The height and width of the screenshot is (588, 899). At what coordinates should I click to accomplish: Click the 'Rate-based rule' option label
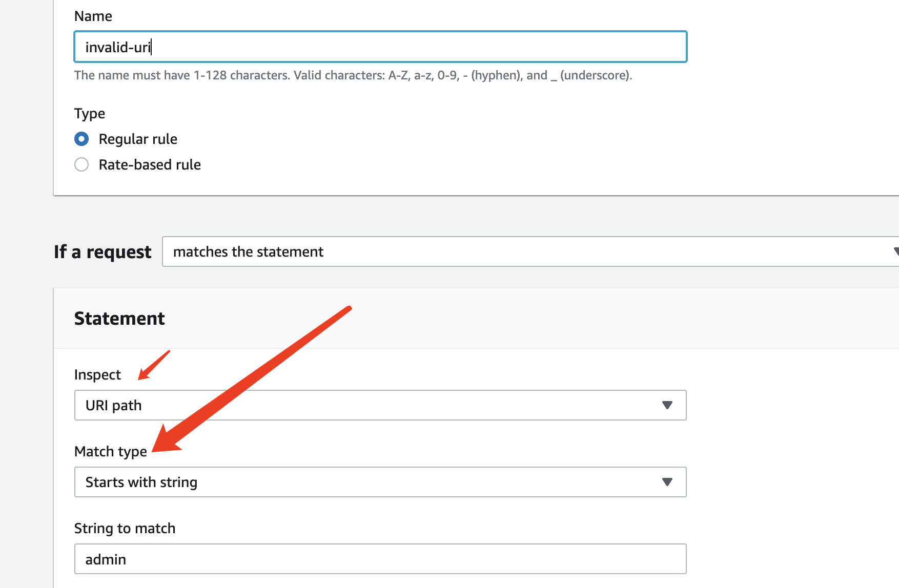tap(150, 164)
